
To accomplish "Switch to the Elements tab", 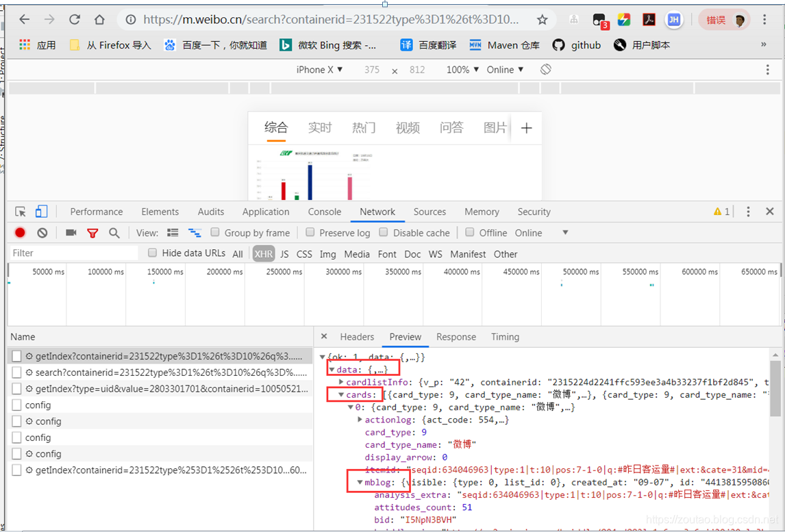I will 160,212.
